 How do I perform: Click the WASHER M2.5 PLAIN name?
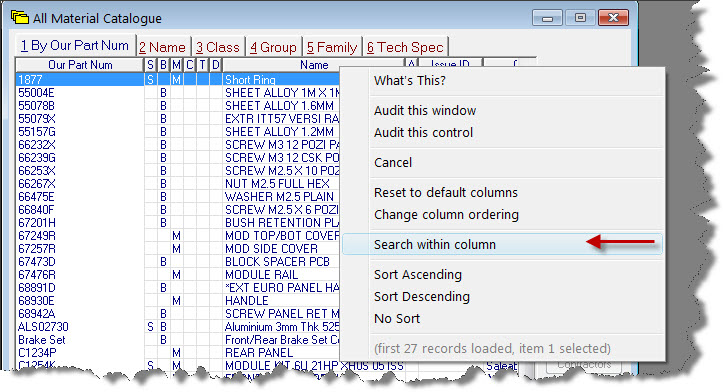point(279,196)
